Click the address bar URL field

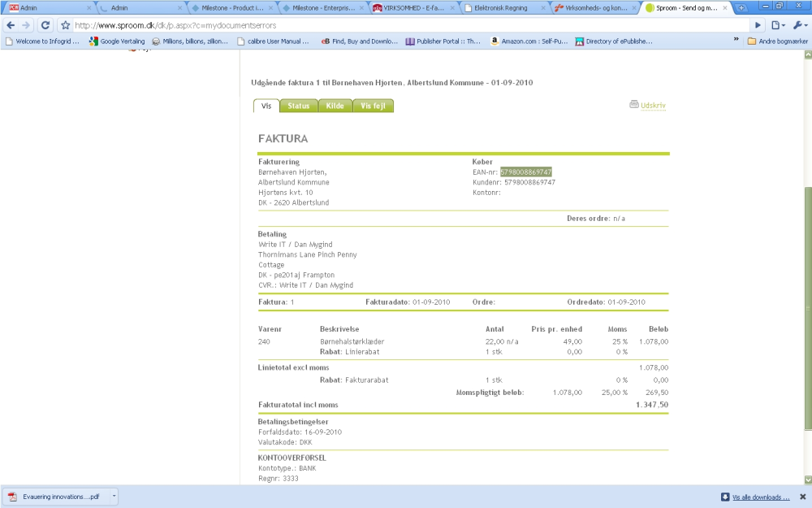click(409, 25)
